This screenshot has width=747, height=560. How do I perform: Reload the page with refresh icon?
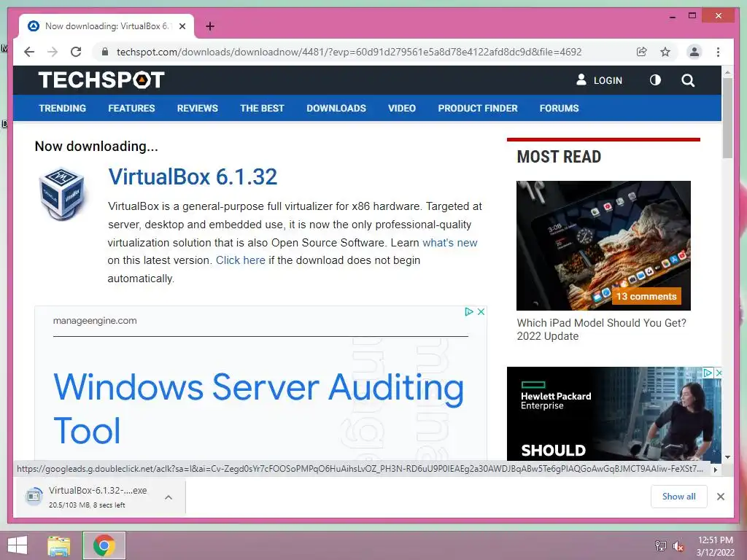[76, 52]
